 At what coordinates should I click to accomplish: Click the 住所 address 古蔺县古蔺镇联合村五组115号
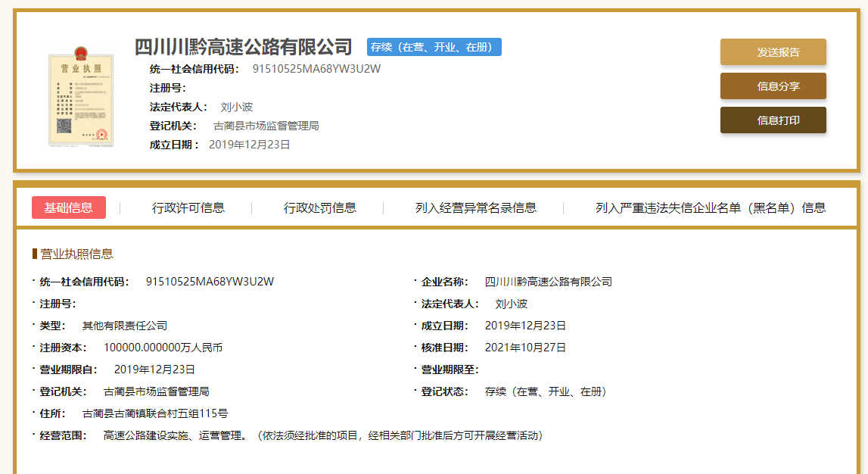point(154,413)
